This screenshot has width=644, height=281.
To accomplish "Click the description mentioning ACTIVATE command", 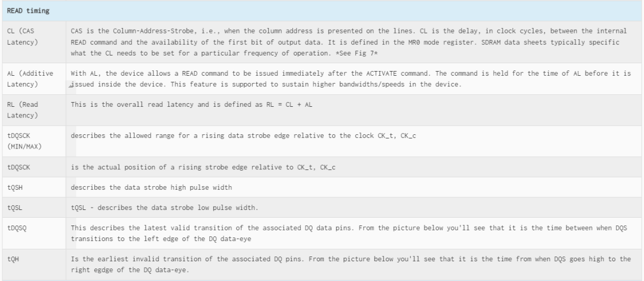I will click(351, 79).
